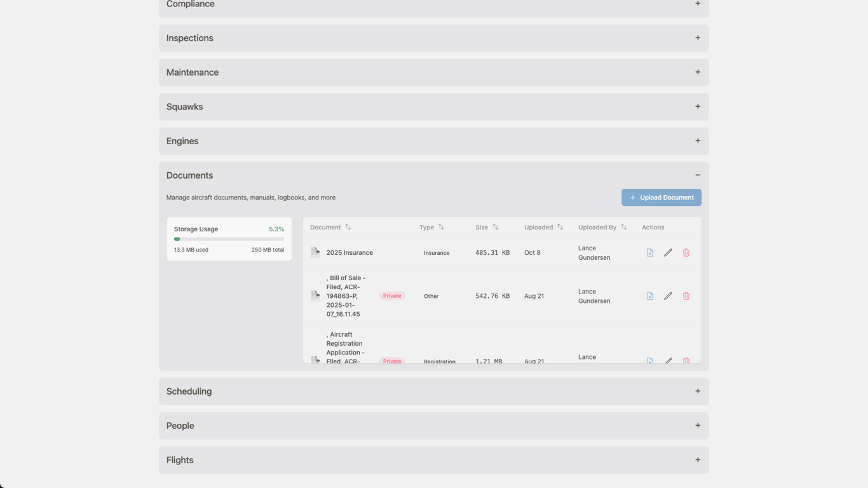Delete the Bill of Sale document
The height and width of the screenshot is (488, 868).
pyautogui.click(x=686, y=296)
